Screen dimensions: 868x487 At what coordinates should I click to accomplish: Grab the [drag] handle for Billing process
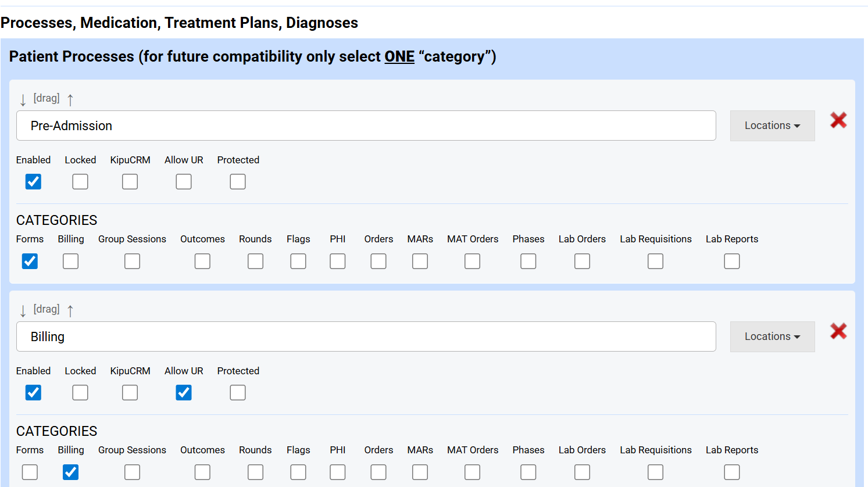(x=47, y=309)
